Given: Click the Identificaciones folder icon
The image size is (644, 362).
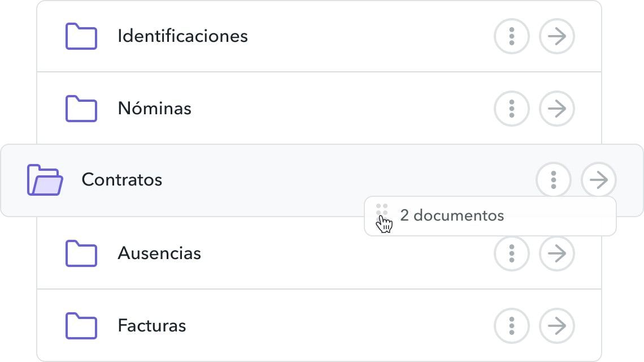Looking at the screenshot, I should click(x=81, y=36).
